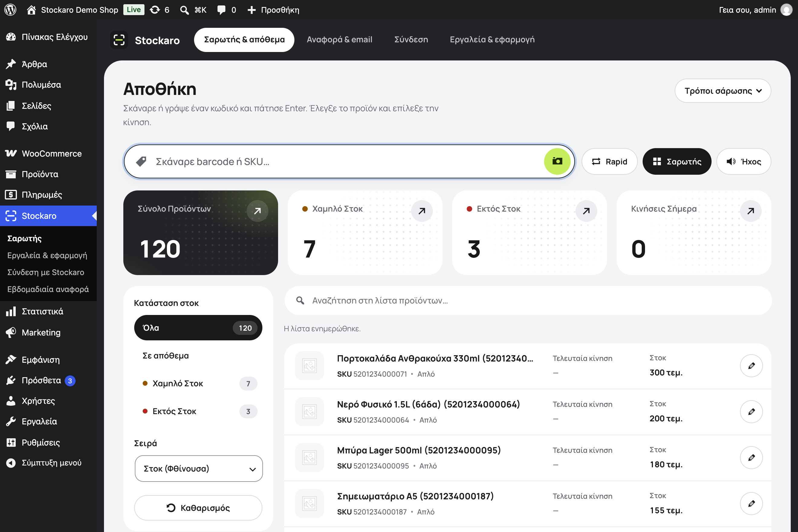Open Εμφάνιση in the sidebar menu
The width and height of the screenshot is (798, 532).
point(48,360)
